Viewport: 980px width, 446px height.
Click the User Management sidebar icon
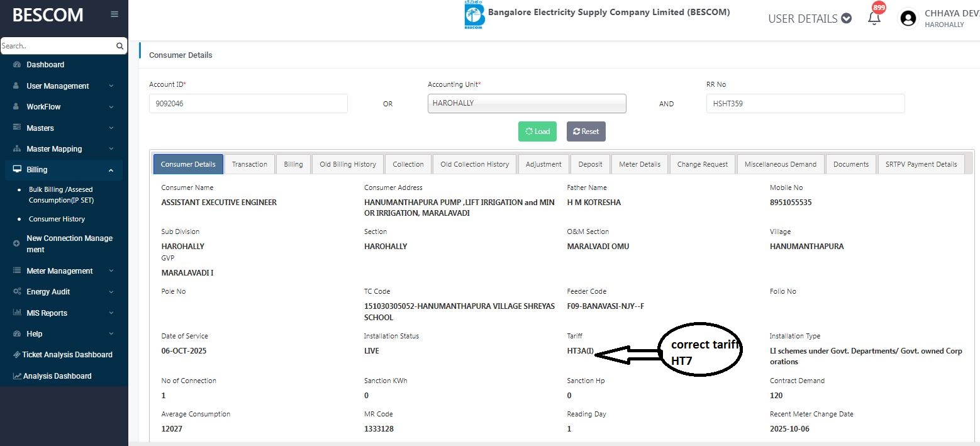tap(17, 86)
